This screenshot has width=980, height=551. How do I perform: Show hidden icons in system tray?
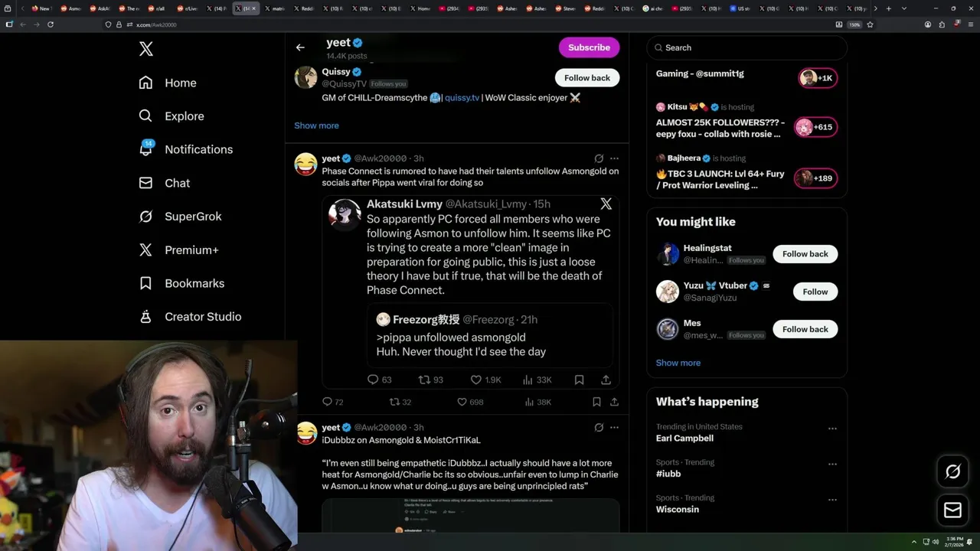click(x=913, y=541)
